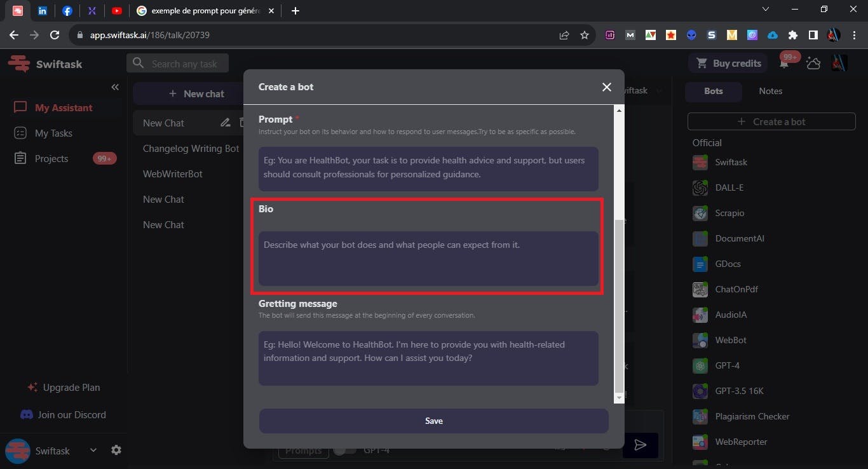The image size is (868, 469).
Task: Select the GPT-4 bot in the list
Action: (x=716, y=365)
